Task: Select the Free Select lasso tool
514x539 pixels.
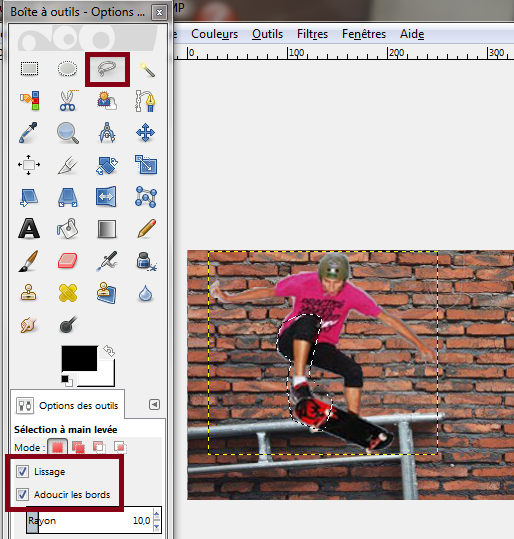Action: (107, 69)
